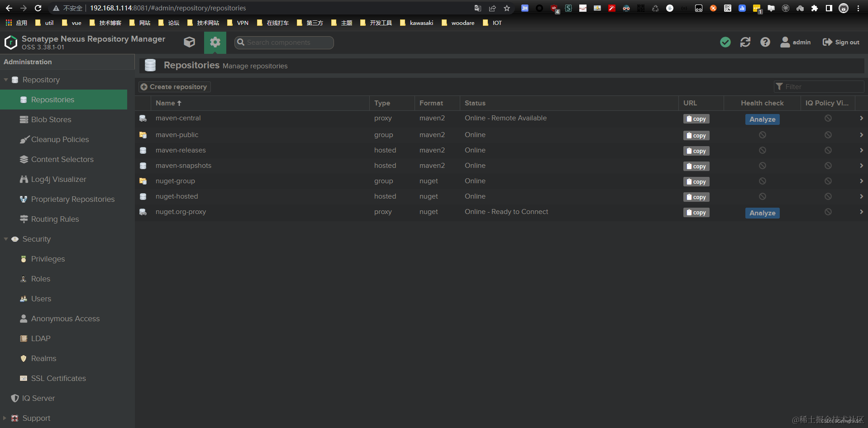Copy URL of maven-snapshots repository
This screenshot has width=868, height=428.
coord(696,166)
